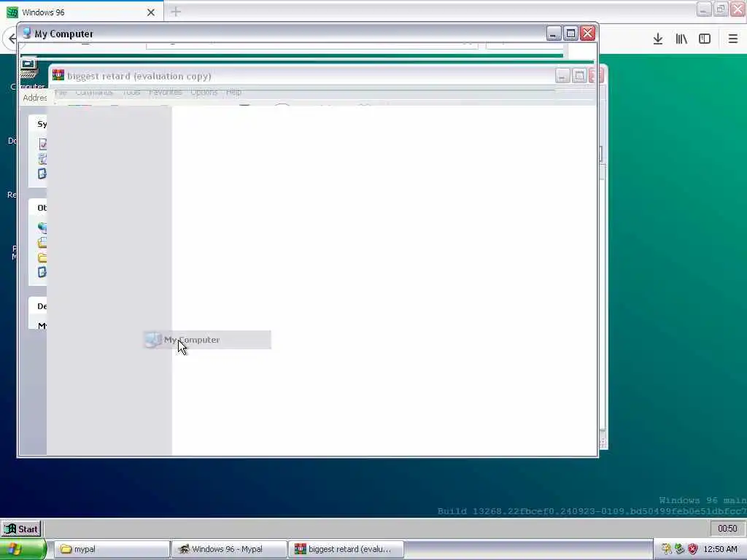Open Help menu in WinRAR window

pyautogui.click(x=233, y=92)
